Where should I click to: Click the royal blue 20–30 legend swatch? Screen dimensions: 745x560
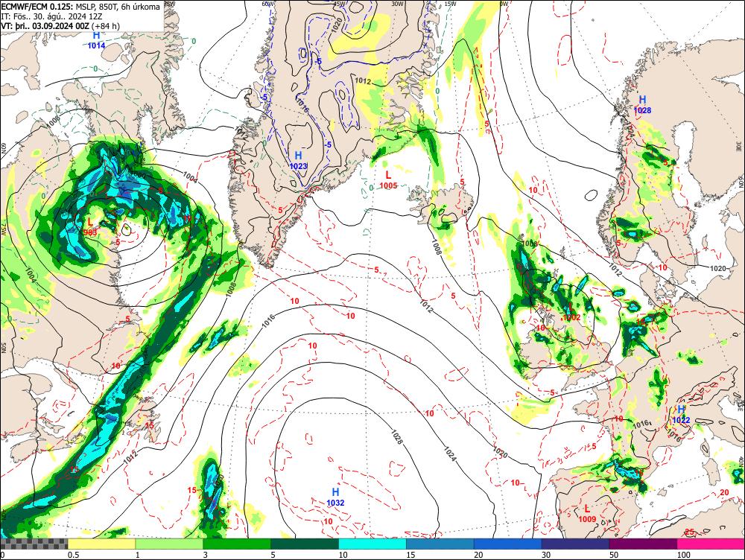click(x=508, y=544)
